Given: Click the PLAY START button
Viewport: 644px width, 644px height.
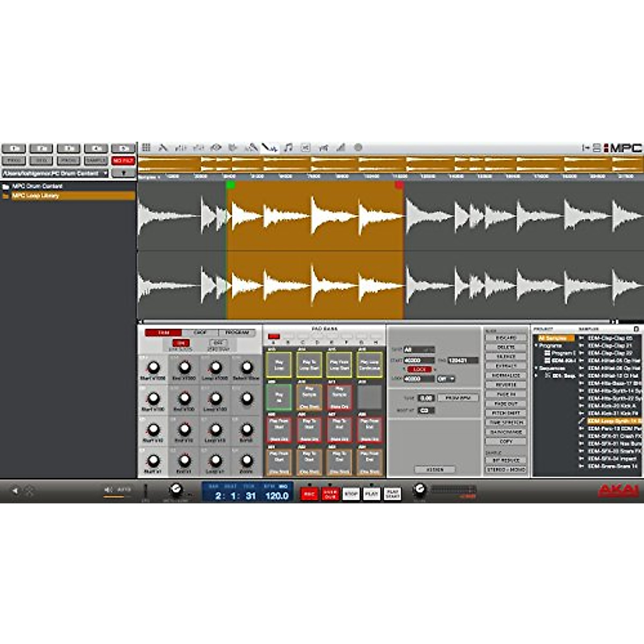Looking at the screenshot, I should [x=392, y=494].
